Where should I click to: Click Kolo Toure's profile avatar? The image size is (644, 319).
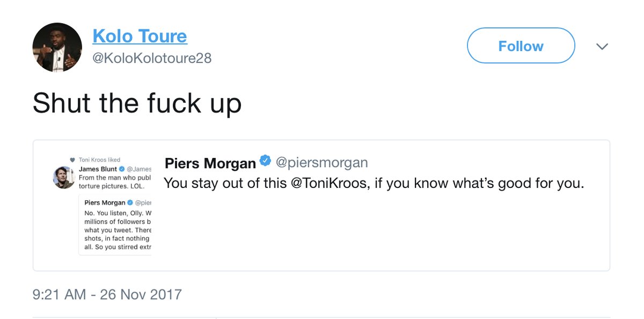coord(57,47)
